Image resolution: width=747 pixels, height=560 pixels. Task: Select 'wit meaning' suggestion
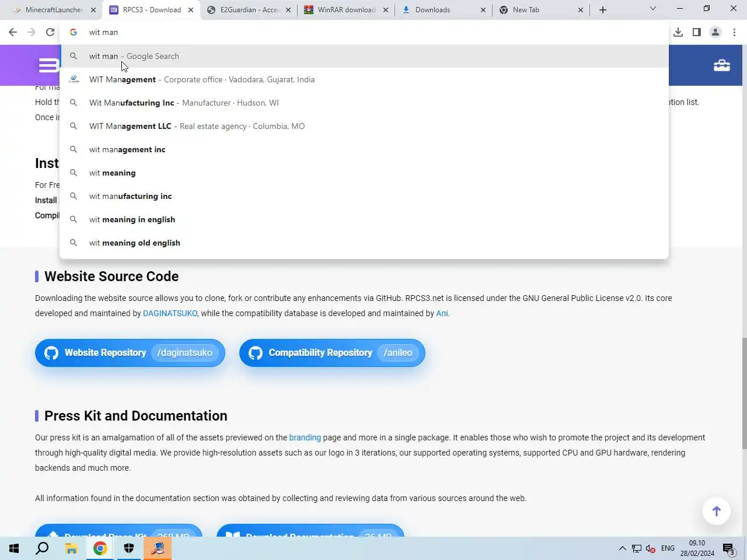click(364, 173)
